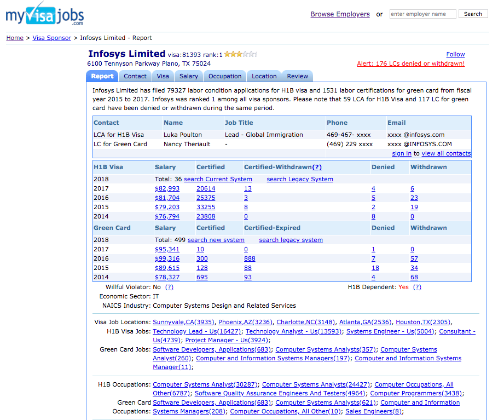Screen dimensions: 504x420
Task: Open 2015 H1B certified count 33255
Action: pyautogui.click(x=206, y=207)
